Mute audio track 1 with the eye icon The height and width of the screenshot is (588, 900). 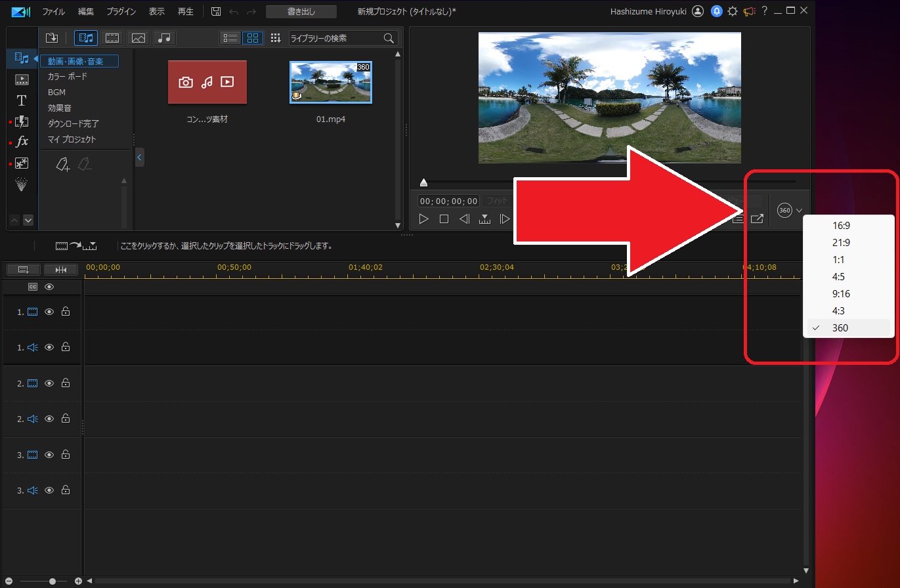[x=49, y=347]
